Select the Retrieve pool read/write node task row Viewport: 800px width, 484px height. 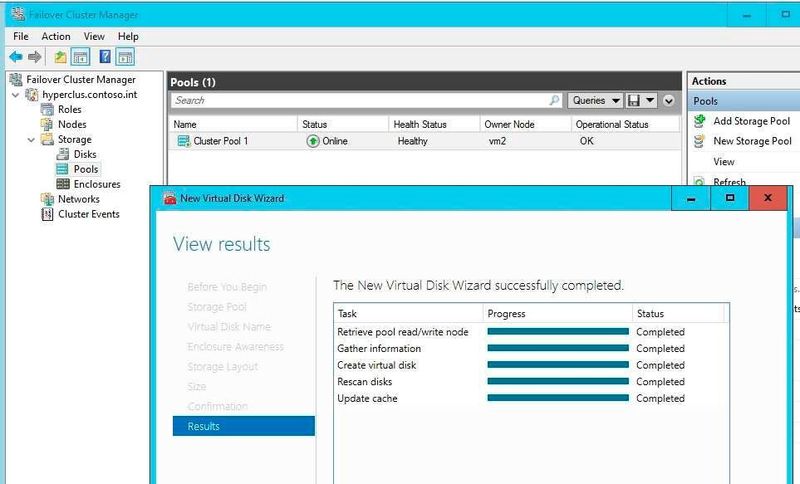pyautogui.click(x=531, y=332)
